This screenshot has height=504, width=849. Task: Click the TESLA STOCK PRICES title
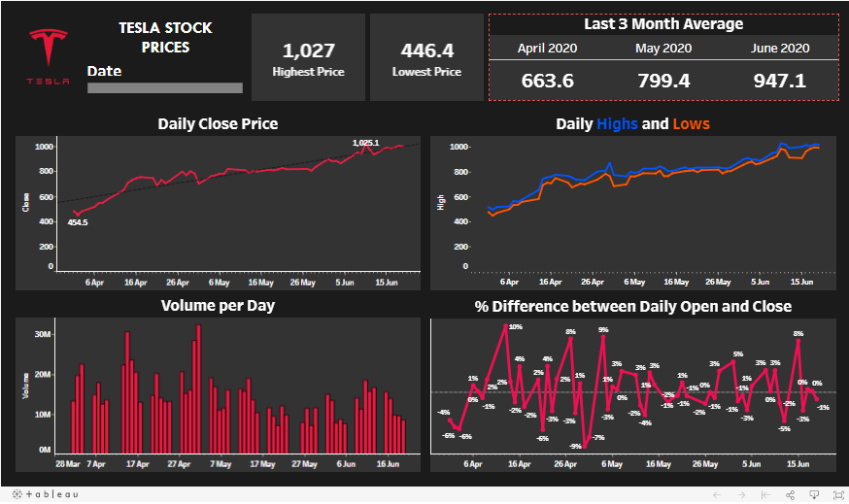[x=165, y=37]
